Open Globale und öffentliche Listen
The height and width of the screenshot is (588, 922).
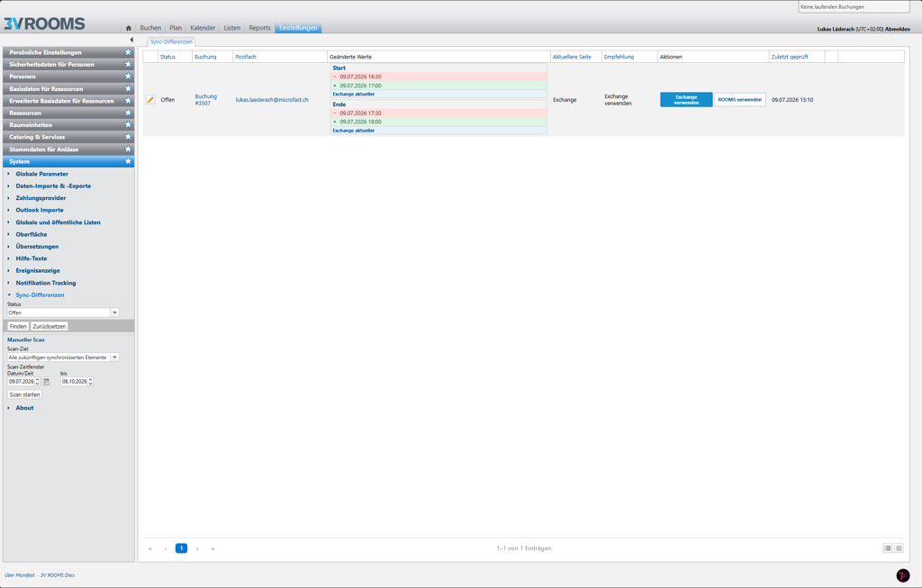[x=58, y=222]
